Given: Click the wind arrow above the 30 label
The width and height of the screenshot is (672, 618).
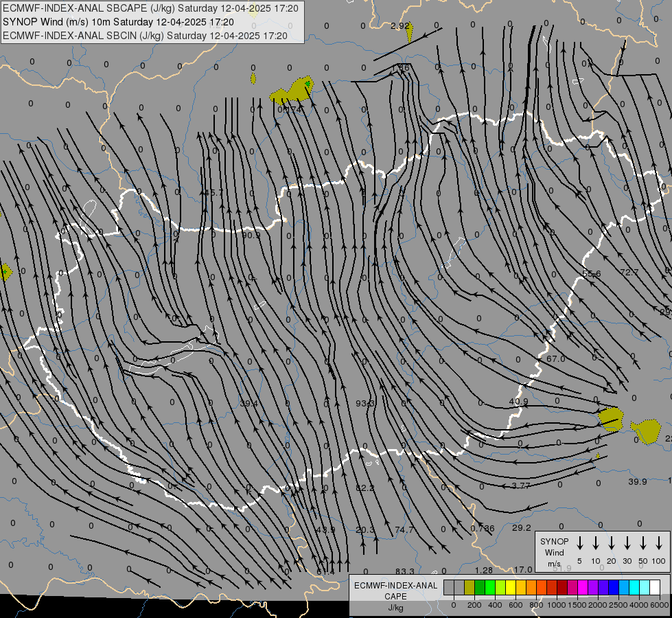Looking at the screenshot, I should tap(627, 543).
